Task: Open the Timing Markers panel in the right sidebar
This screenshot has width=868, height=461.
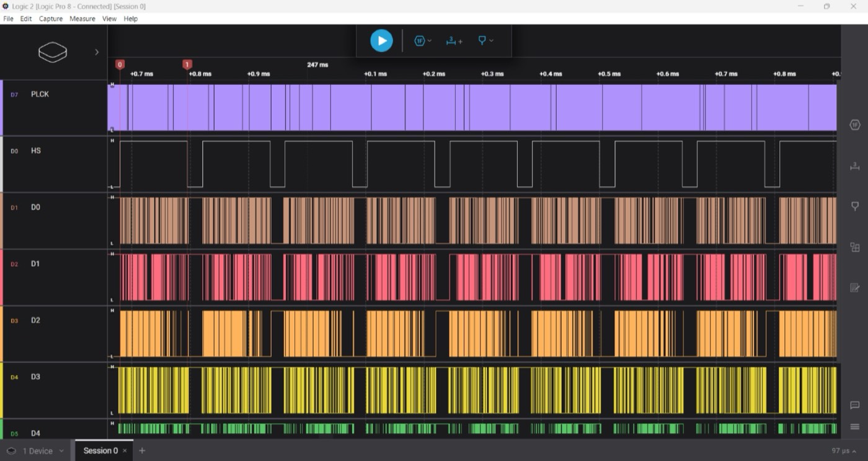Action: point(854,206)
